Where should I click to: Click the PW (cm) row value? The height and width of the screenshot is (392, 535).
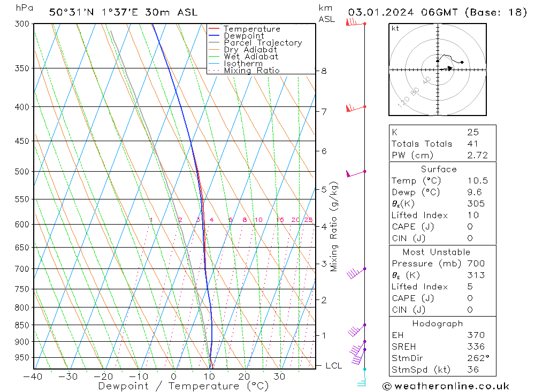click(x=477, y=155)
